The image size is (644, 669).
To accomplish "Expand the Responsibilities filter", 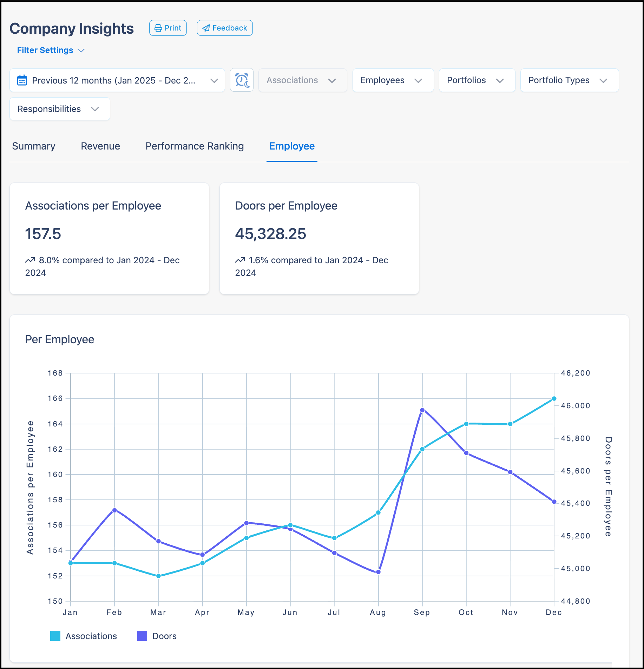I will tap(59, 109).
